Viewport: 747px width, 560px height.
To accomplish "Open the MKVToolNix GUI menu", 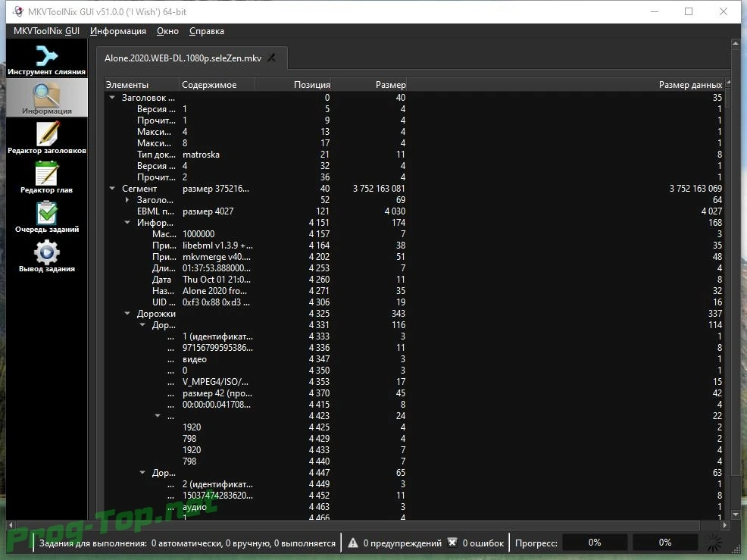I will click(x=46, y=31).
